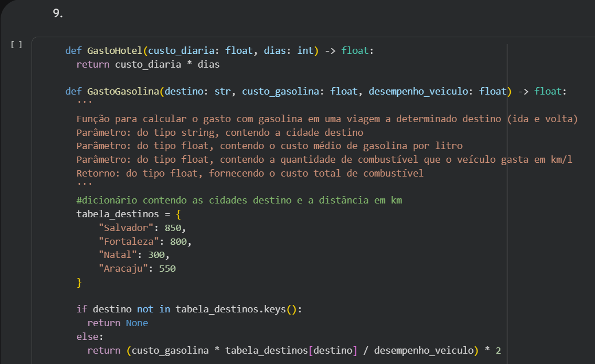The width and height of the screenshot is (595, 364).
Task: Click the docstring line starting with 'Retorno:'
Action: tap(250, 173)
